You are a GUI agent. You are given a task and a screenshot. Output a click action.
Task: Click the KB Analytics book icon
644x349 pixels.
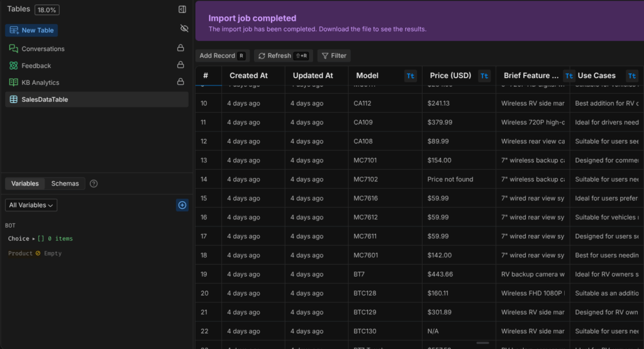pyautogui.click(x=14, y=82)
